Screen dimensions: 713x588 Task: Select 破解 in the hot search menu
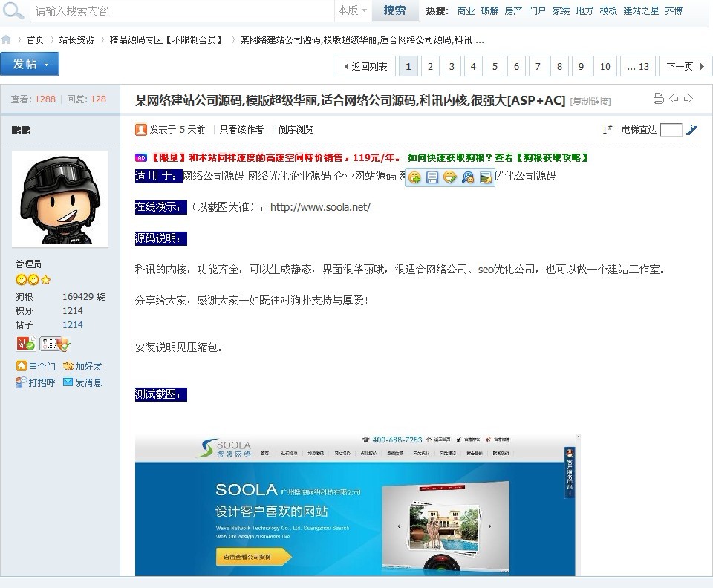(489, 10)
